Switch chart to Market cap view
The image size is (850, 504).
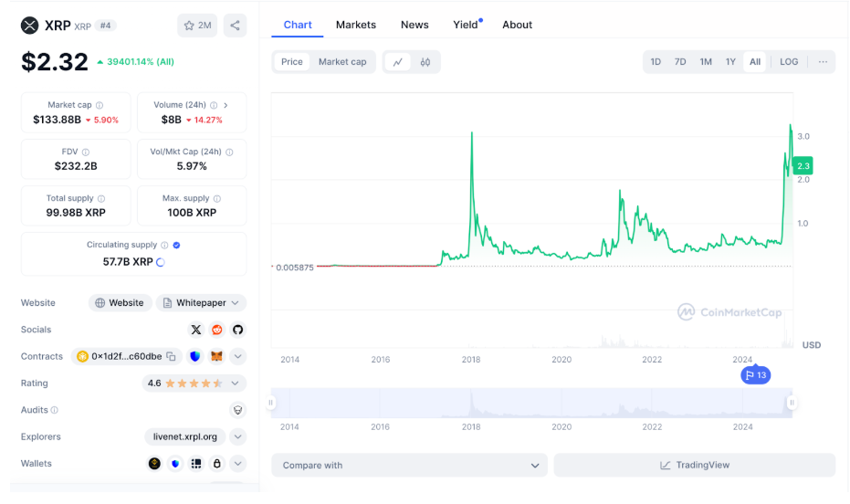point(342,62)
